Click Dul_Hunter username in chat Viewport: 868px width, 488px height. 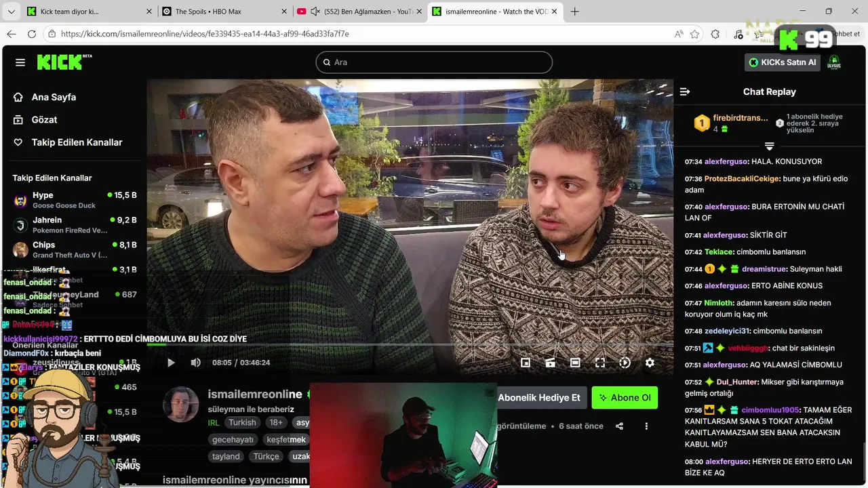pyautogui.click(x=736, y=382)
